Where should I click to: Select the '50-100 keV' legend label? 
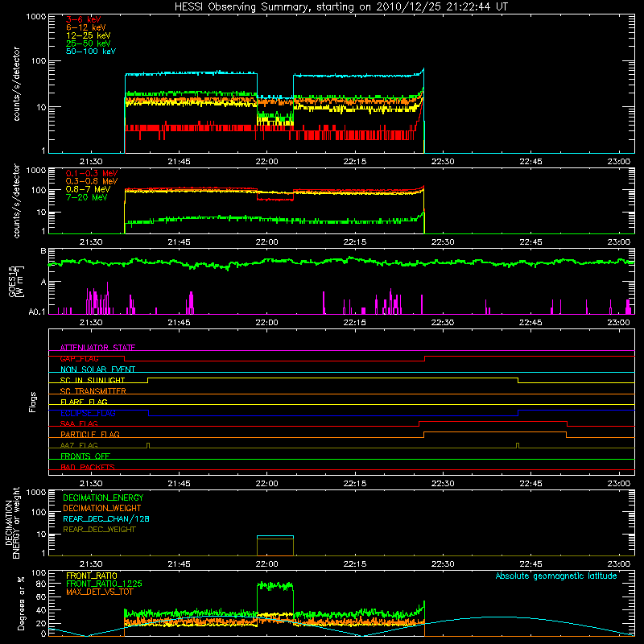91,52
